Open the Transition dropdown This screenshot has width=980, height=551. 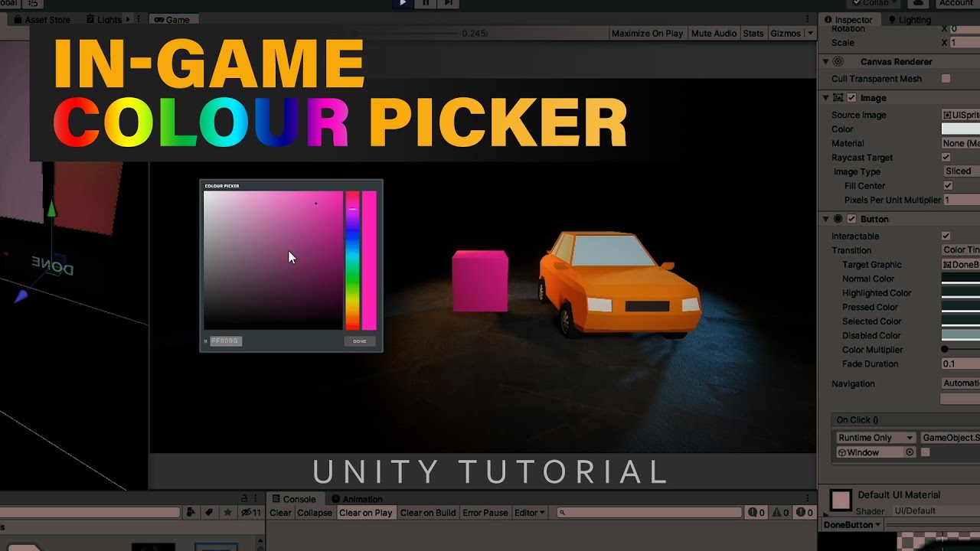tap(961, 250)
